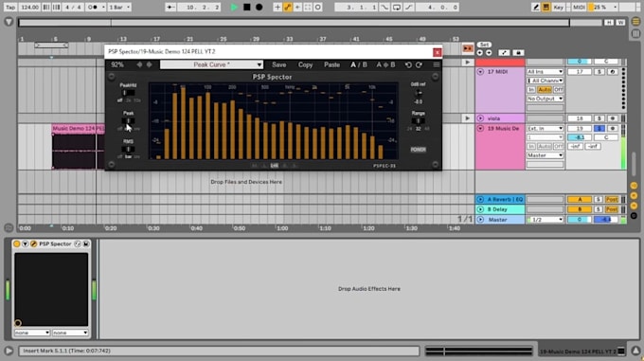The height and width of the screenshot is (361, 644).
Task: Adjust the PeakHld switch slider
Action: (x=128, y=93)
